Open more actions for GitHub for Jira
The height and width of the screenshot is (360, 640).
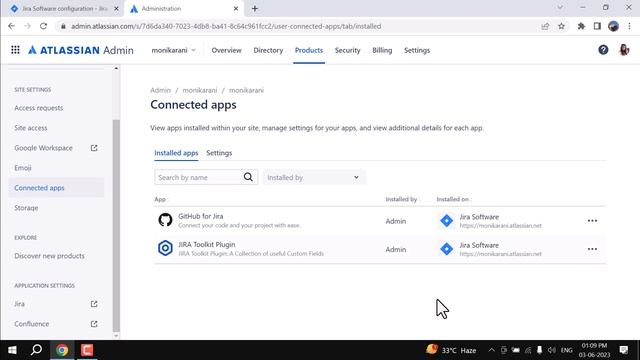592,221
